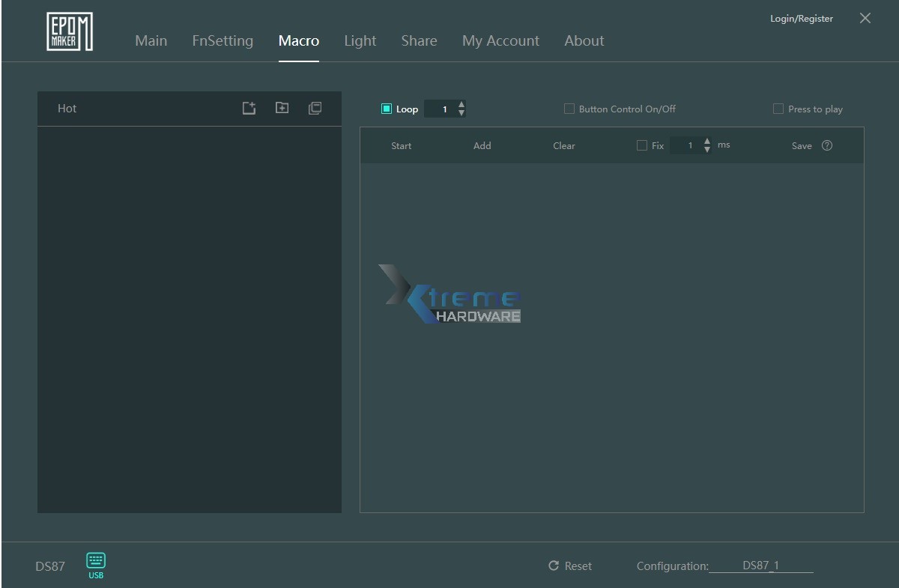Viewport: 899px width, 588px height.
Task: Click the Reset refresh icon
Action: tap(553, 566)
